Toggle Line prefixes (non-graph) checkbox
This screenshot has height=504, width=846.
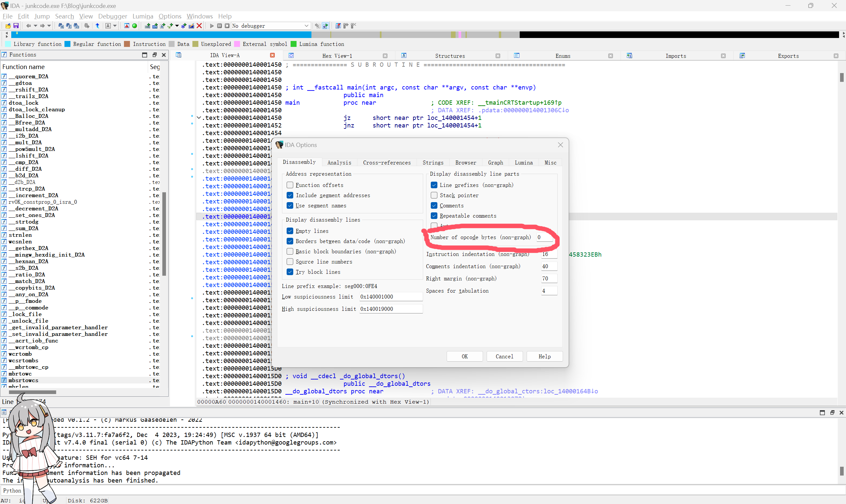(x=434, y=185)
